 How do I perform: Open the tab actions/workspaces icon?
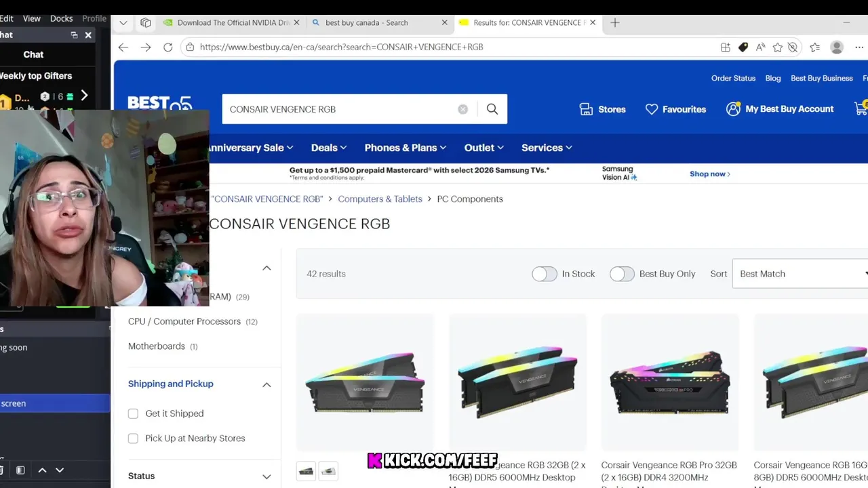tap(146, 22)
